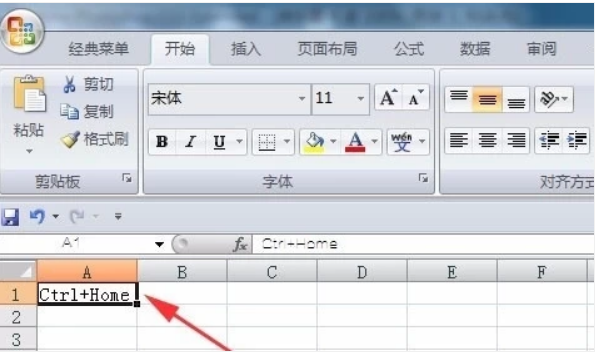Switch to the 公式 tab
Image resolution: width=601 pixels, height=360 pixels.
tap(409, 49)
